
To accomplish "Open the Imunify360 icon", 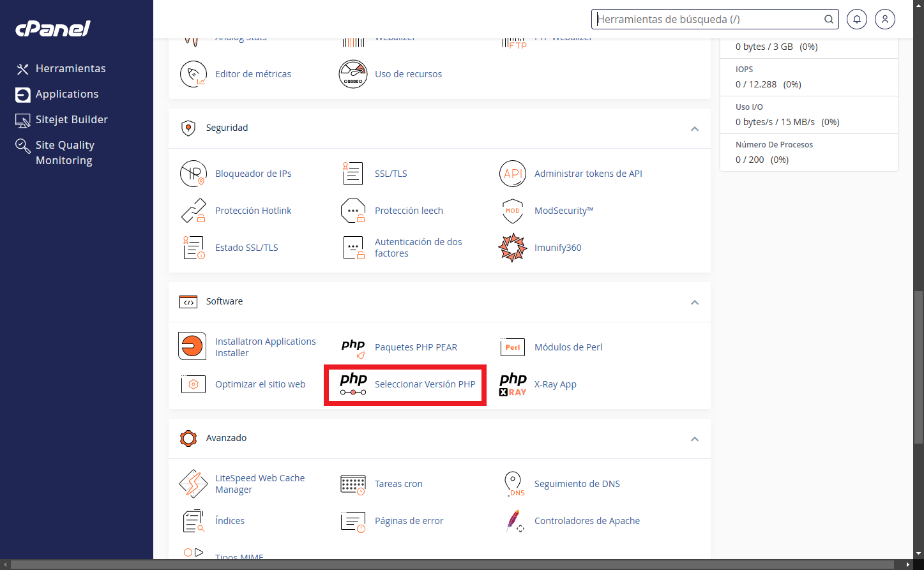I will coord(512,248).
